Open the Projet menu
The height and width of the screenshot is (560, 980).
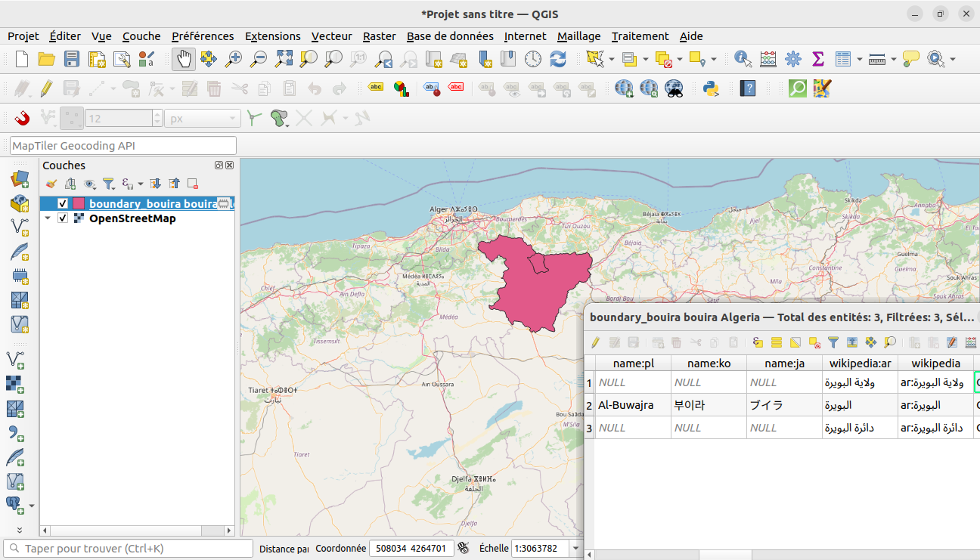23,36
